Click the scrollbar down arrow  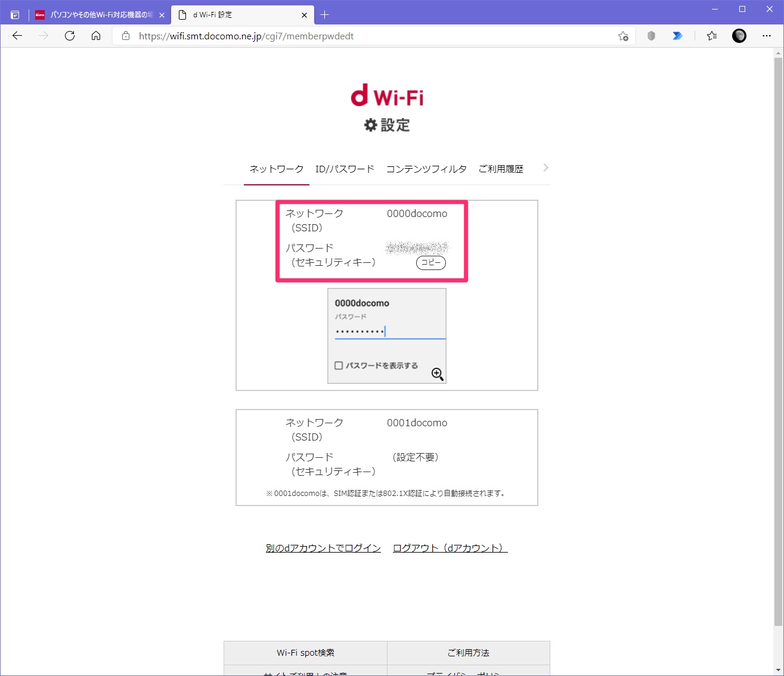pyautogui.click(x=778, y=670)
